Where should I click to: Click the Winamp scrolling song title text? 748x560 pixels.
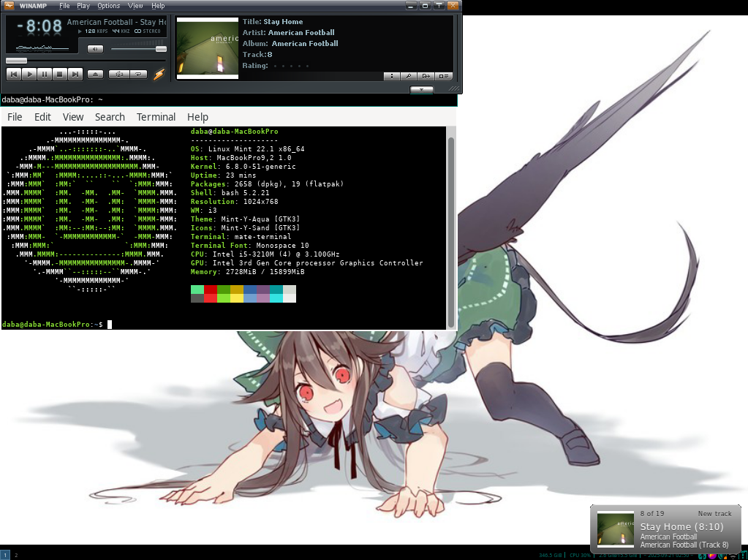pos(116,22)
